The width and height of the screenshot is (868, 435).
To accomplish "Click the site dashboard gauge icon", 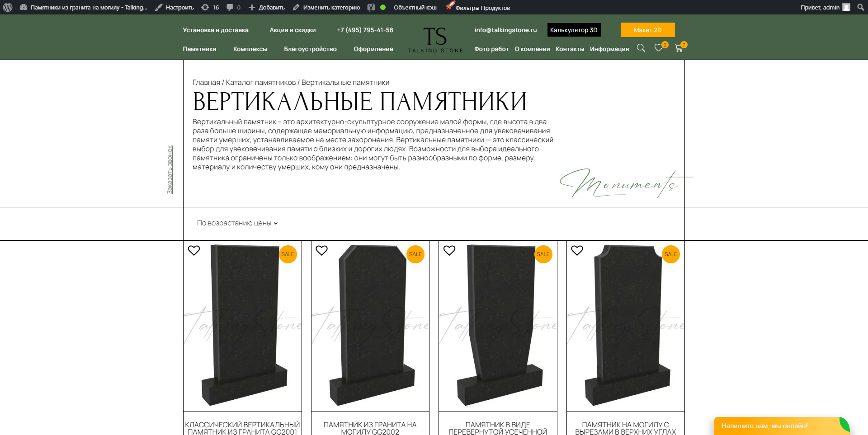I will pyautogui.click(x=24, y=7).
